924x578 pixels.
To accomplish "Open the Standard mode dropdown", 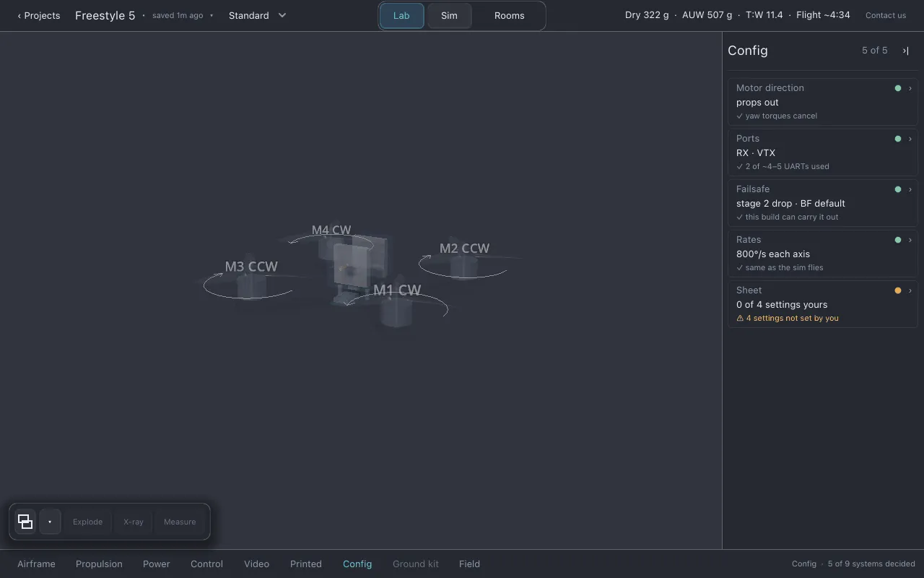I will (258, 15).
